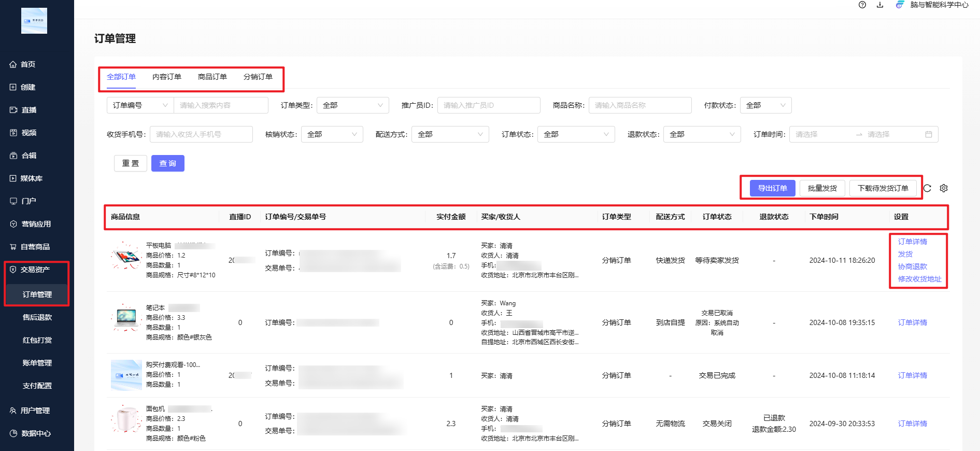Image resolution: width=980 pixels, height=451 pixels.
Task: Switch to the 分销订单 tab
Action: [258, 77]
